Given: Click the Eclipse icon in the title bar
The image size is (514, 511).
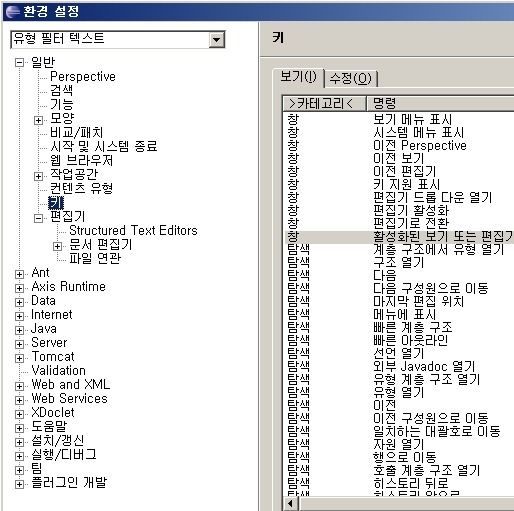Looking at the screenshot, I should point(13,11).
